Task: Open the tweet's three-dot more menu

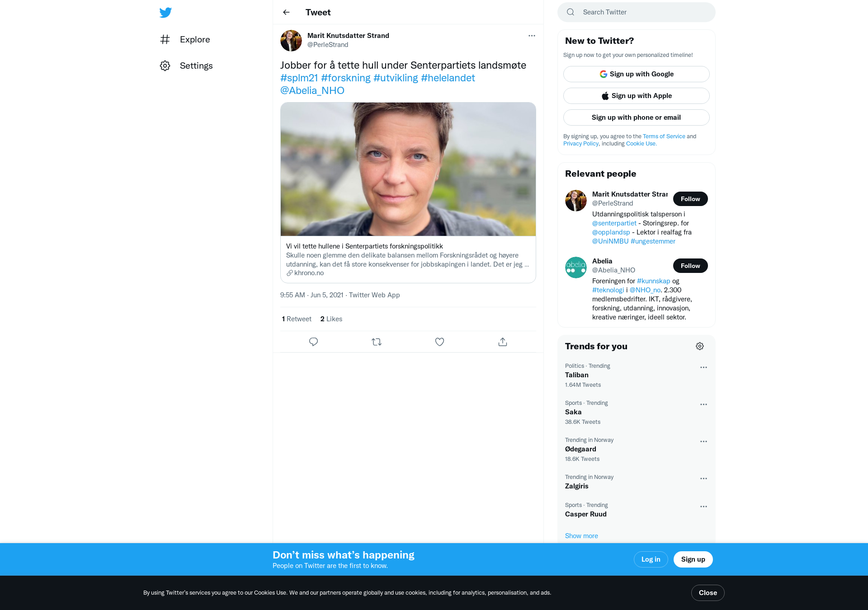Action: (x=532, y=36)
